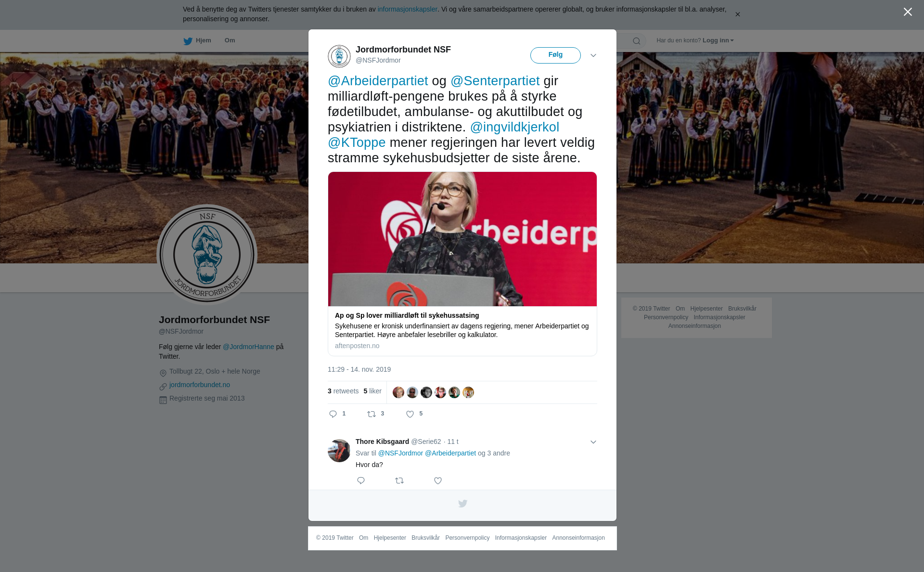Open the Logg inn dropdown
Screen dimensions: 924x572
[x=718, y=40]
